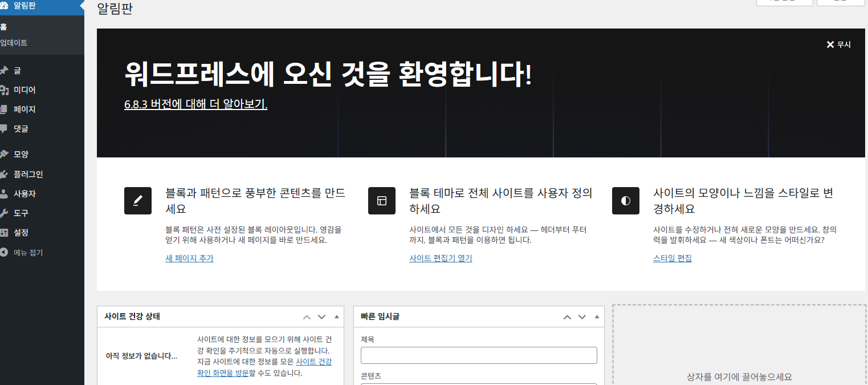Open the 스타일 편집 link

click(673, 258)
